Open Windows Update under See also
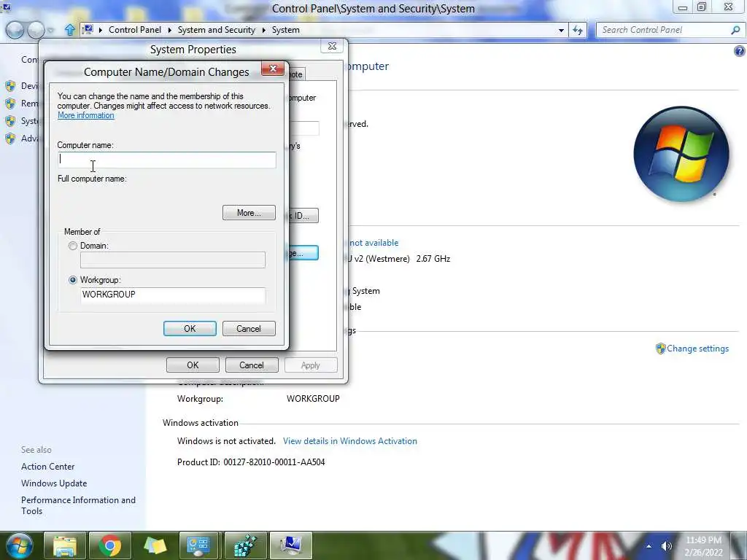 click(54, 483)
